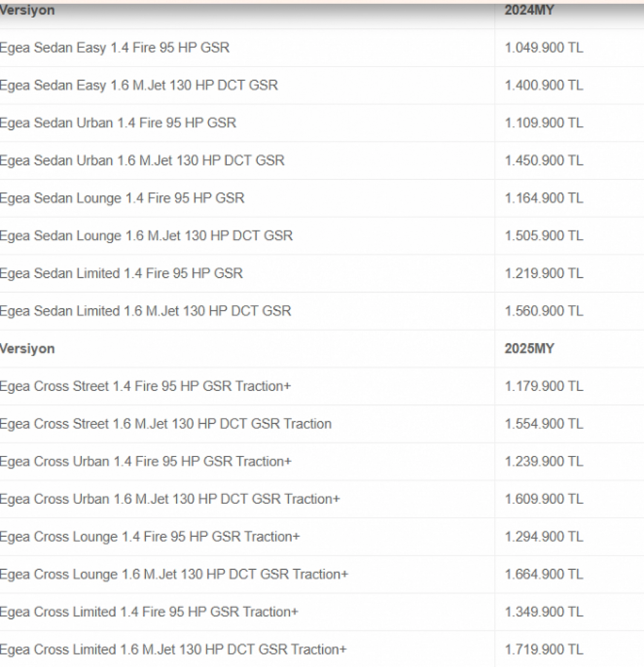The width and height of the screenshot is (644, 667).
Task: Click the 2024MY column header
Action: [529, 10]
